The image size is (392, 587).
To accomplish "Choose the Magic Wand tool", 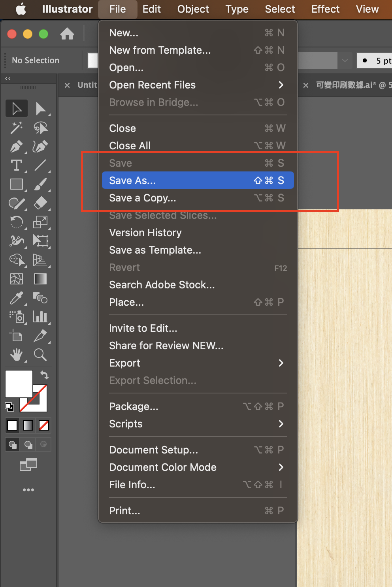I will (x=17, y=127).
